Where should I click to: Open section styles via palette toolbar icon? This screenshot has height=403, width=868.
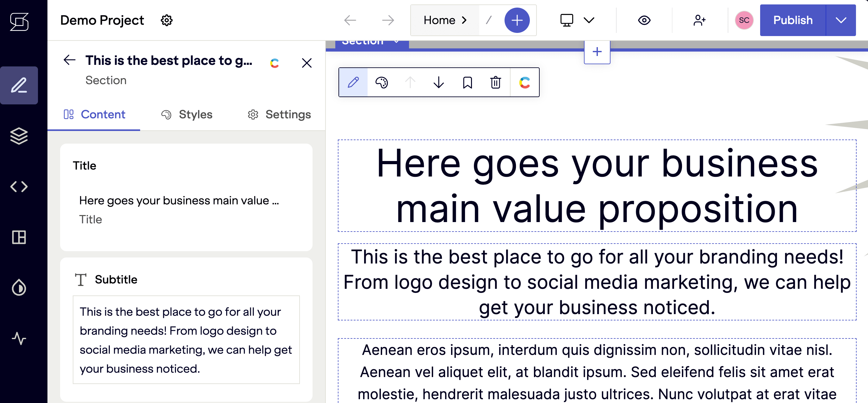381,82
